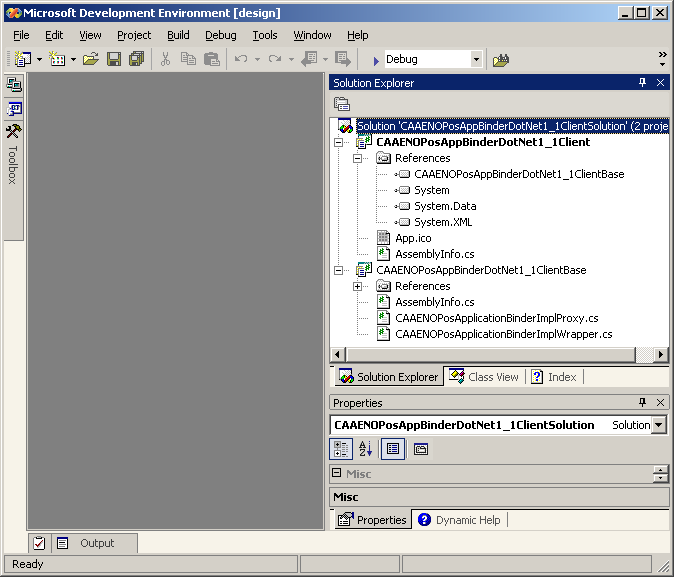Open the Debug menu
This screenshot has width=674, height=577.
pyautogui.click(x=221, y=35)
